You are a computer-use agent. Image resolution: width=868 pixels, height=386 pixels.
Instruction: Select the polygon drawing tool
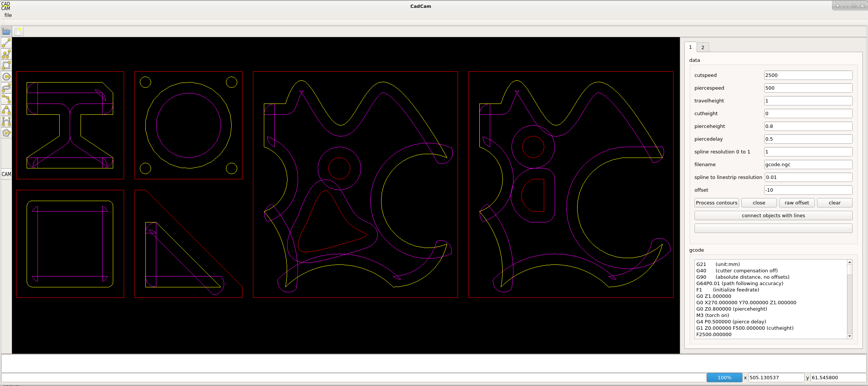[6, 133]
